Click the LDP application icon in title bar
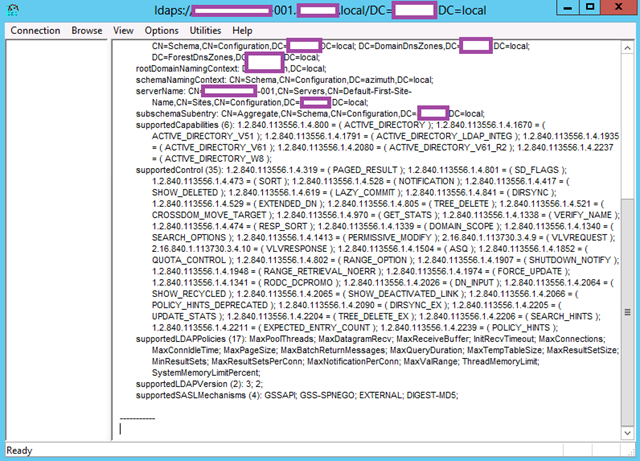This screenshot has height=461, width=640. pyautogui.click(x=13, y=10)
